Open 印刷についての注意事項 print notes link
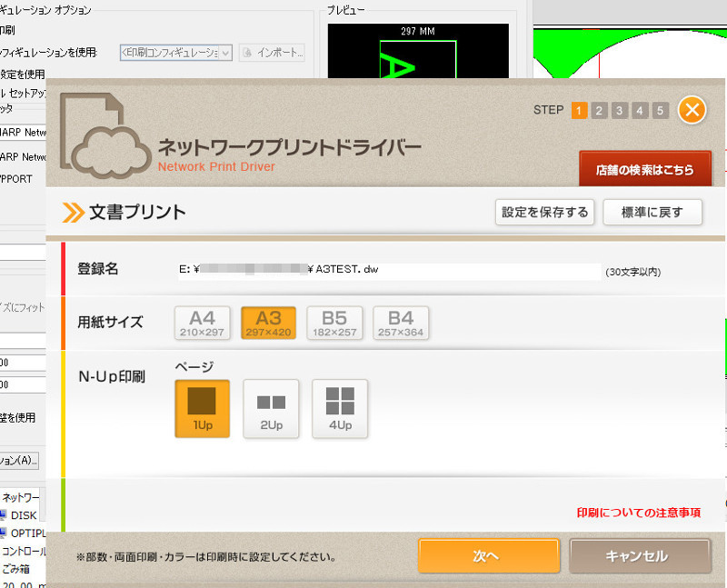The height and width of the screenshot is (588, 727). click(639, 513)
